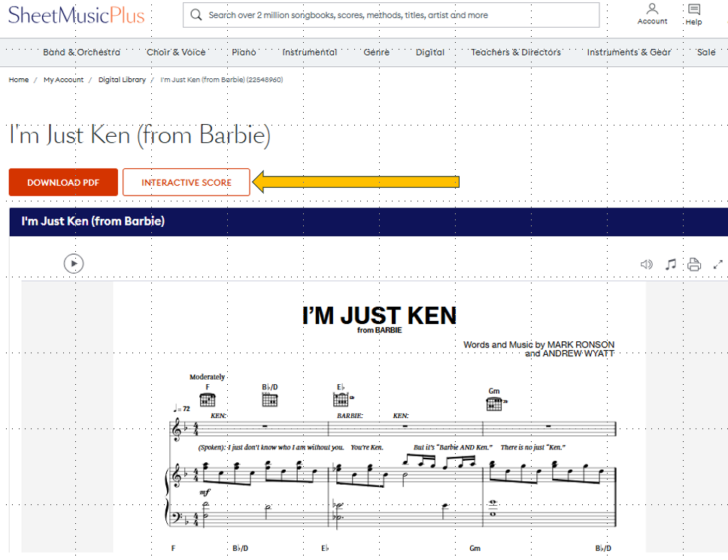Open the Instrumental menu
The image size is (728, 560).
(309, 53)
